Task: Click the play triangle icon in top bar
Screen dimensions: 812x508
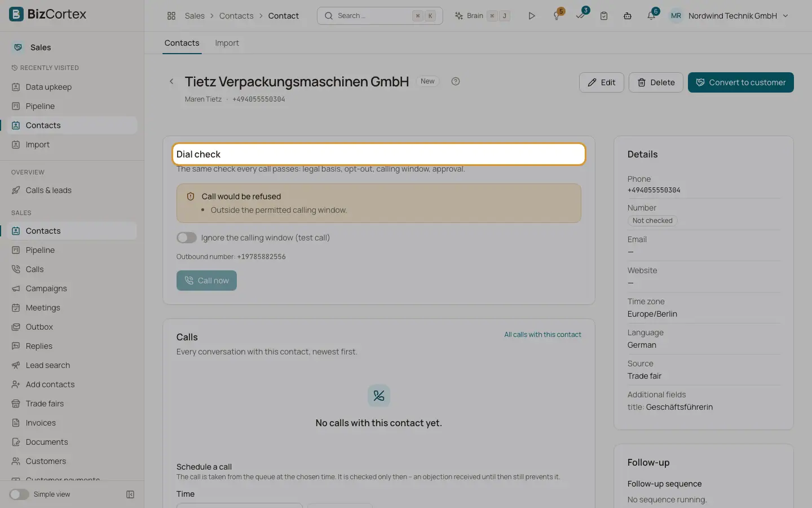Action: 531,16
